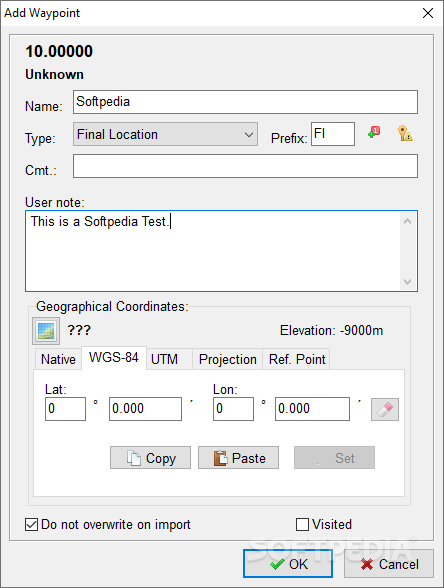The image size is (444, 588).
Task: Click the Copy coordinates button
Action: pyautogui.click(x=150, y=458)
